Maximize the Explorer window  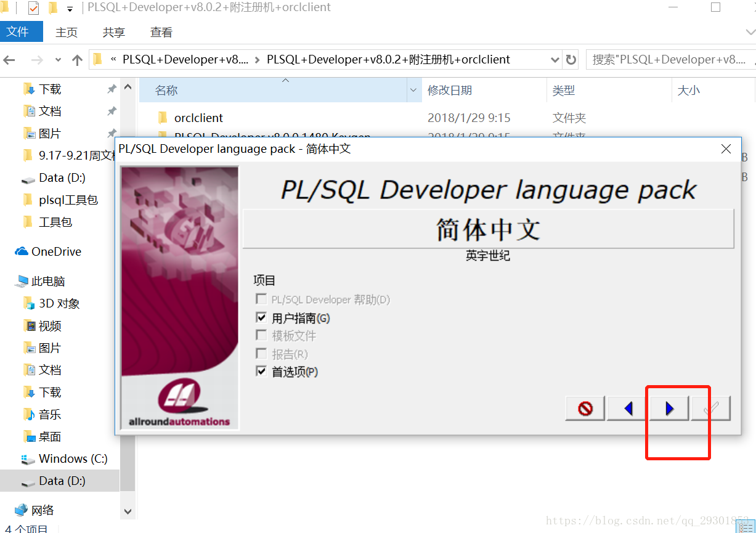tap(715, 7)
